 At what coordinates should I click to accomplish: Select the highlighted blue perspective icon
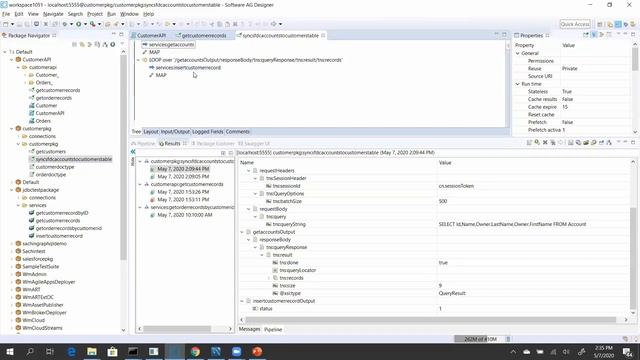[x=618, y=24]
